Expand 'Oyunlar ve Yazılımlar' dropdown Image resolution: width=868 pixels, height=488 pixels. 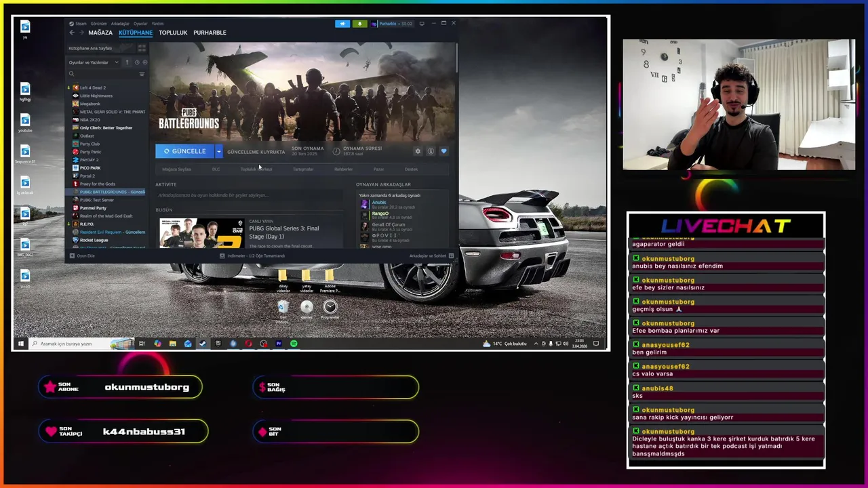coord(93,62)
